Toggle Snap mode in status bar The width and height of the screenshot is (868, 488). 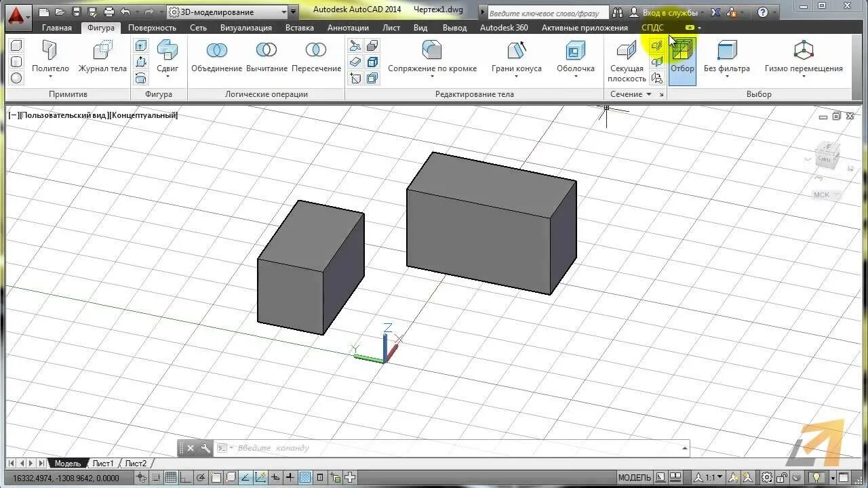[157, 478]
